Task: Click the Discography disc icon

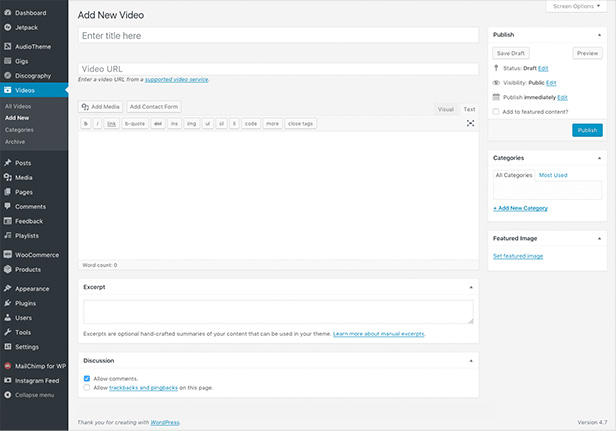Action: click(7, 75)
